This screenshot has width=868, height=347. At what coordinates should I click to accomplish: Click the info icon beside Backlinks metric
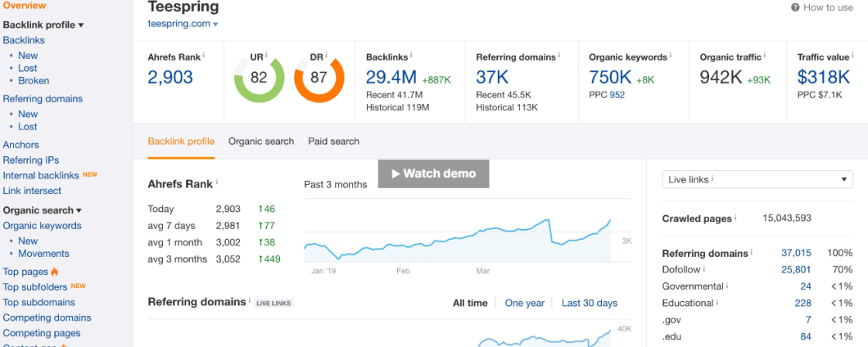point(411,55)
